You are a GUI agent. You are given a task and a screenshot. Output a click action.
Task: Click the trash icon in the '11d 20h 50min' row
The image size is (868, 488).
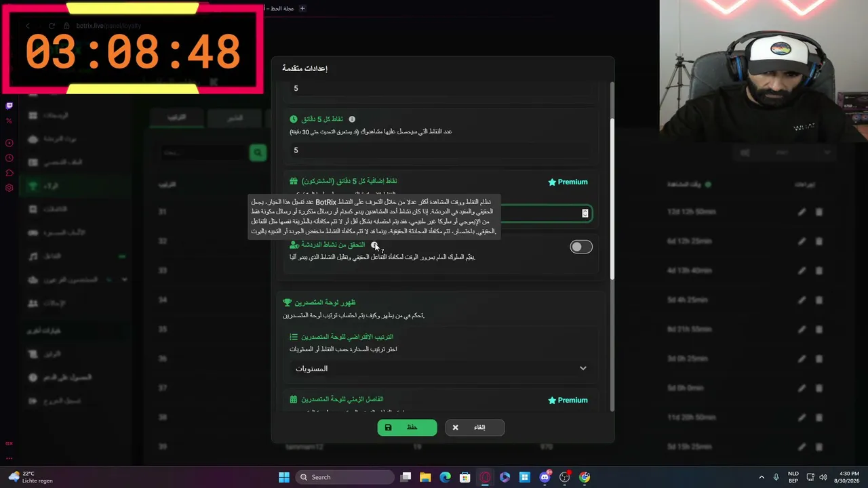click(x=818, y=418)
